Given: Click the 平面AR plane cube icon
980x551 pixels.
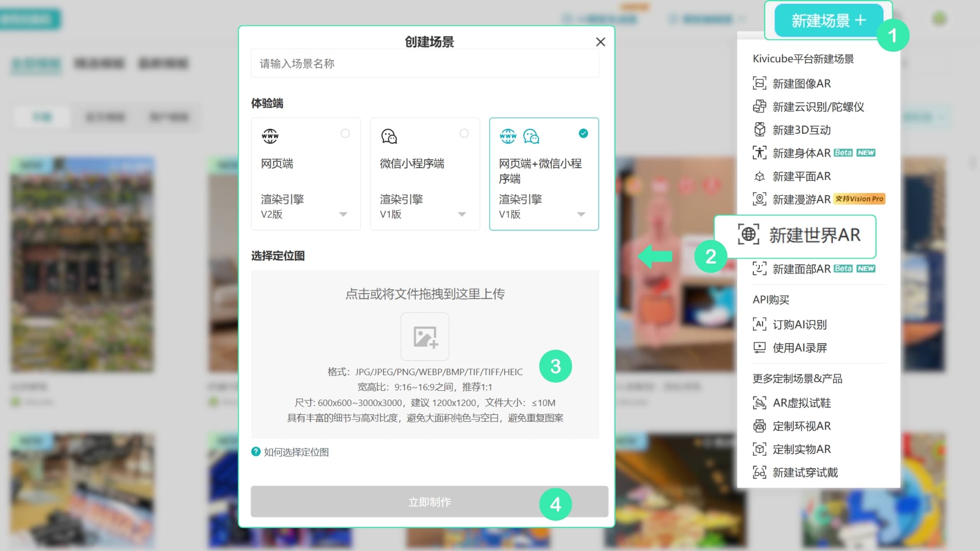Looking at the screenshot, I should click(759, 176).
